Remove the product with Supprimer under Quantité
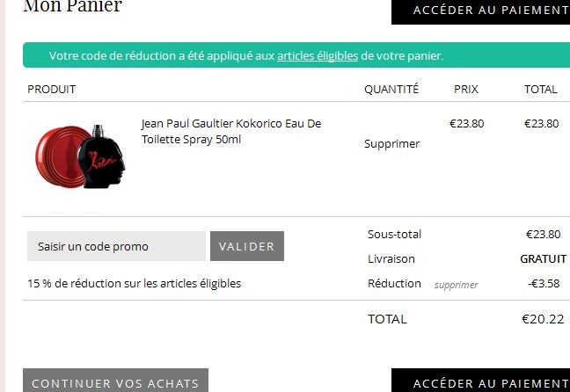 pyautogui.click(x=392, y=143)
